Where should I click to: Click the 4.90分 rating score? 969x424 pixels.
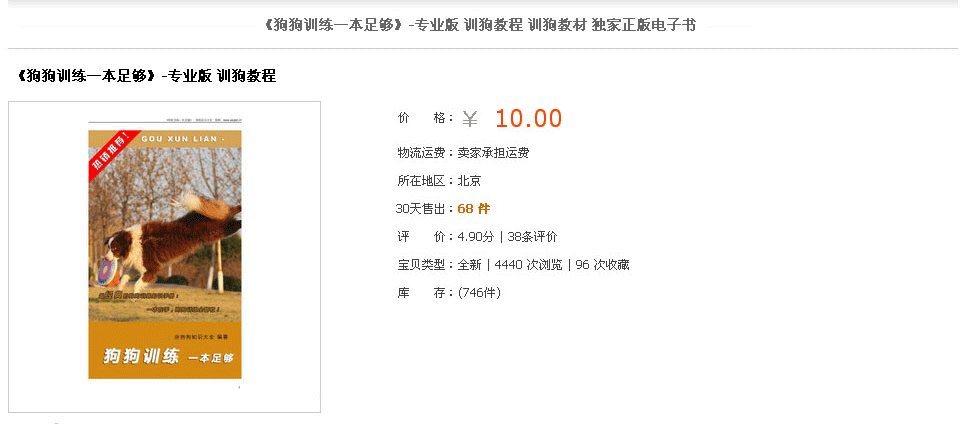tap(476, 237)
